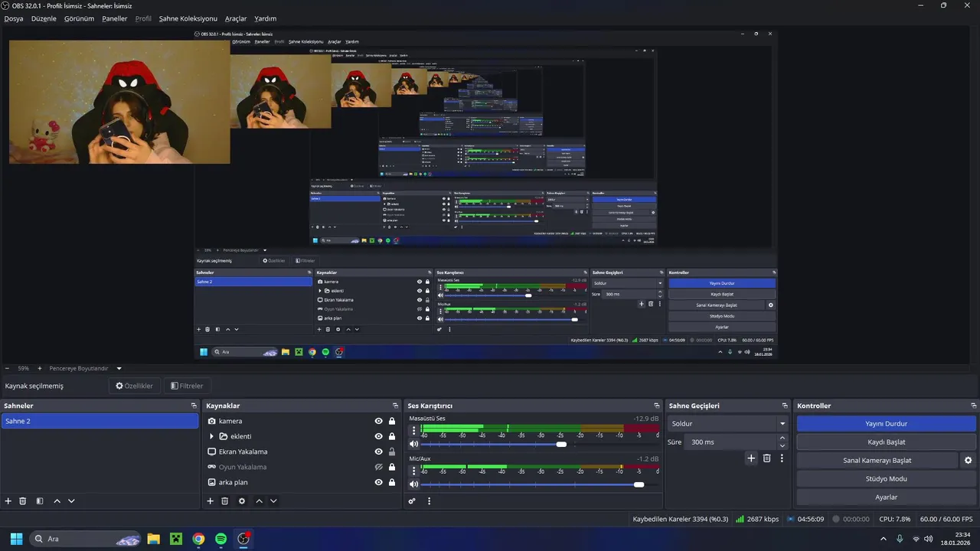The width and height of the screenshot is (980, 551).
Task: Click the Kaydı Başlat button
Action: pyautogui.click(x=887, y=442)
